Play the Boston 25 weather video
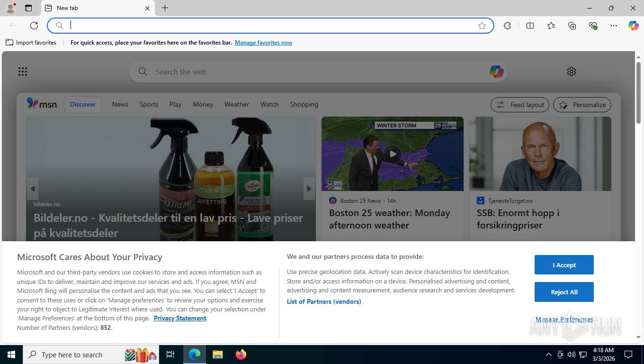Viewport: 644px width, 364px height. coord(393,154)
